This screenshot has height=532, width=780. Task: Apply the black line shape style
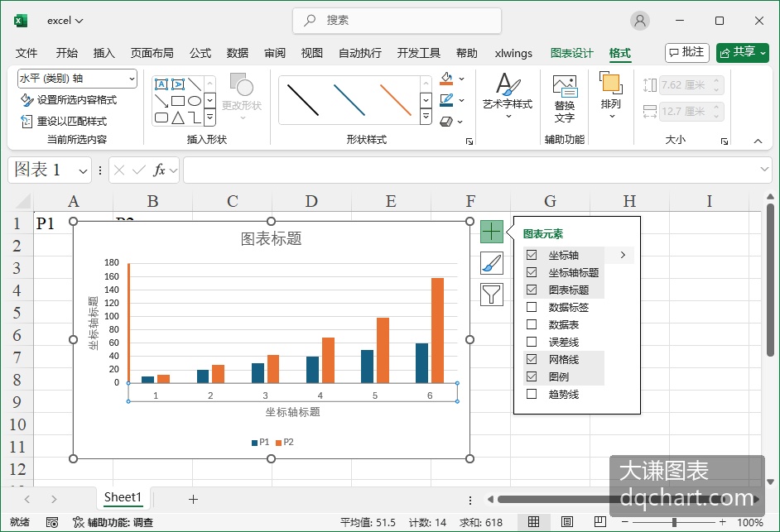pyautogui.click(x=303, y=100)
